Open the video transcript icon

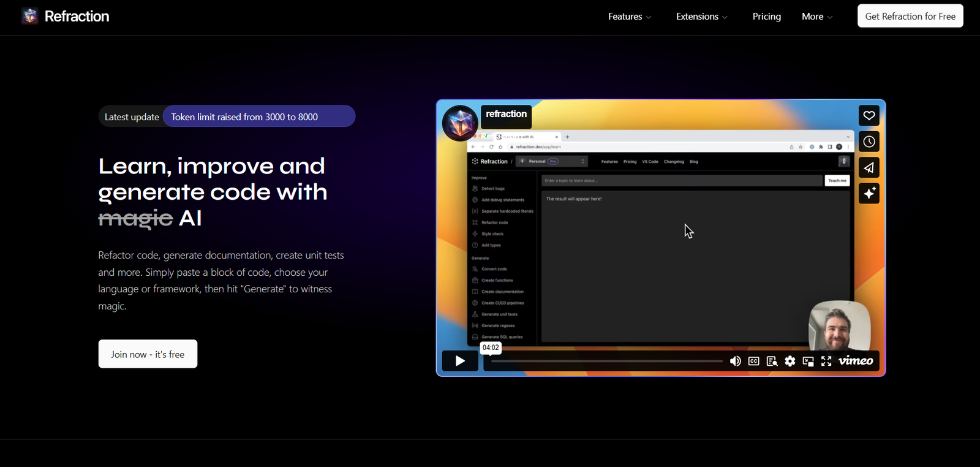(772, 361)
